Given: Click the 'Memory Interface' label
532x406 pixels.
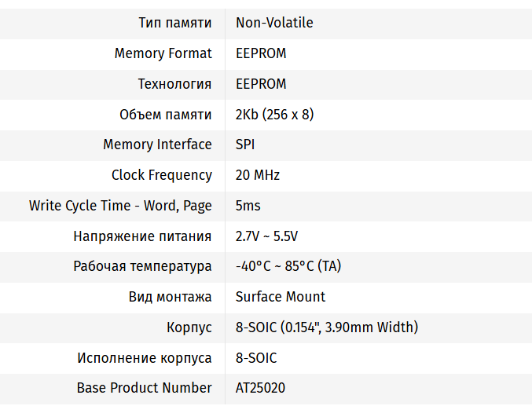Looking at the screenshot, I should (157, 144).
